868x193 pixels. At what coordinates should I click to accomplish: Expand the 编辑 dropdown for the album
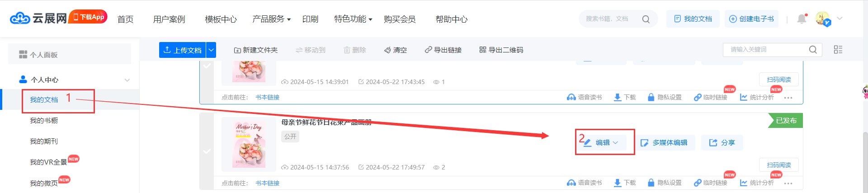coord(601,142)
